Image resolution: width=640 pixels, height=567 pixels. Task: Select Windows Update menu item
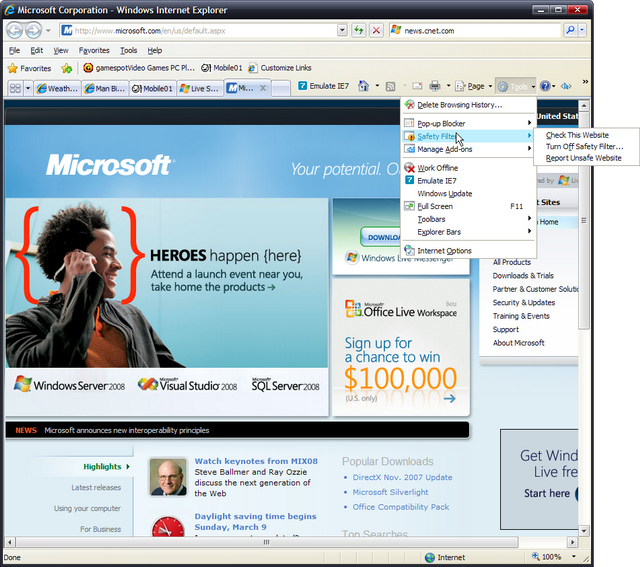(468, 193)
